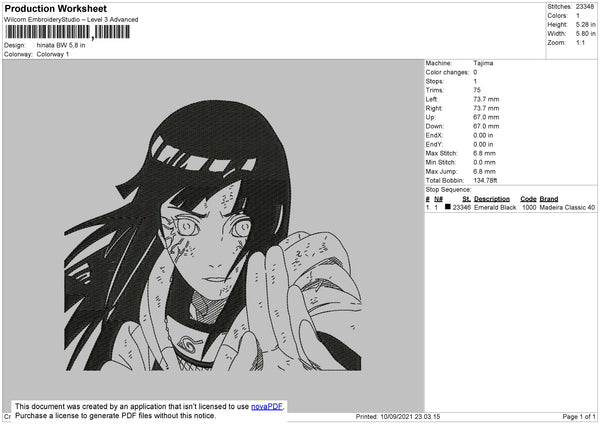Viewport: 600px width, 424px height.
Task: Click the 'Code' column header
Action: [528, 199]
